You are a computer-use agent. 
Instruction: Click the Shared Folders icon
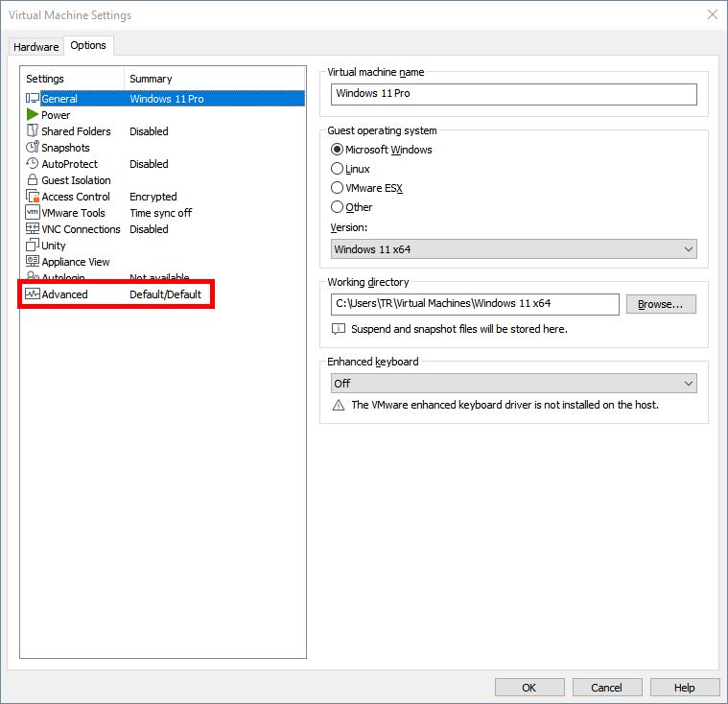33,131
